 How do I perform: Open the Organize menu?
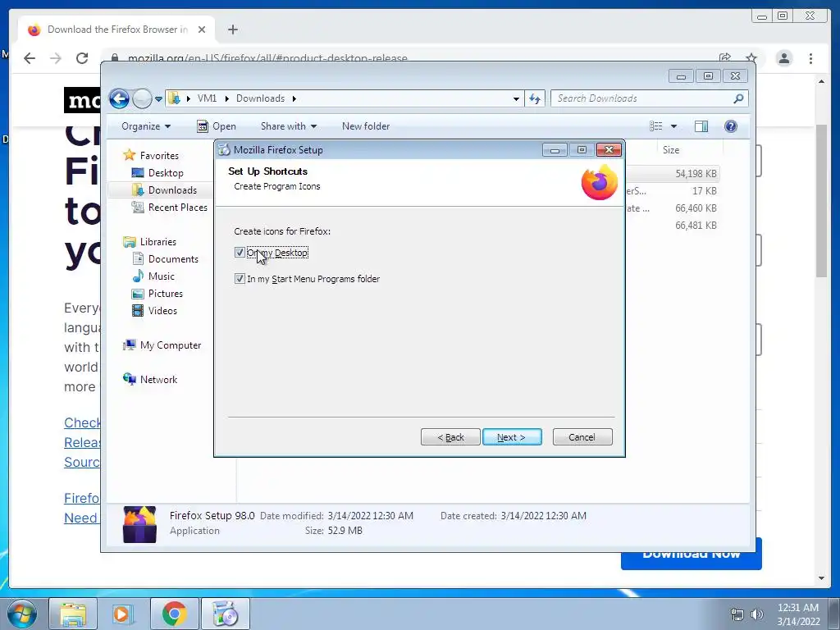(x=146, y=126)
